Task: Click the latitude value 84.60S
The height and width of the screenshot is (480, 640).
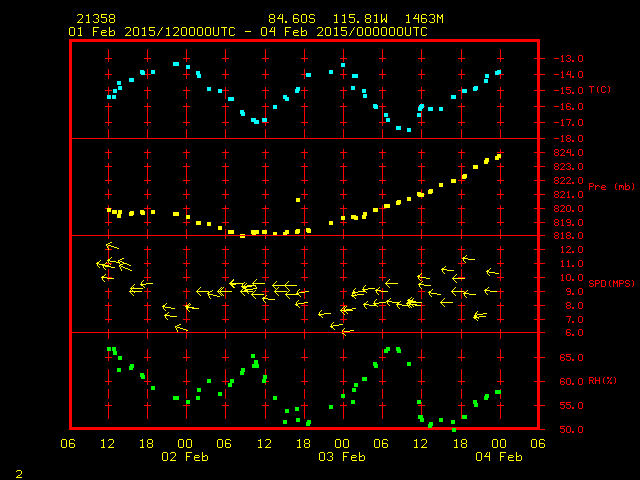Action: pyautogui.click(x=292, y=19)
